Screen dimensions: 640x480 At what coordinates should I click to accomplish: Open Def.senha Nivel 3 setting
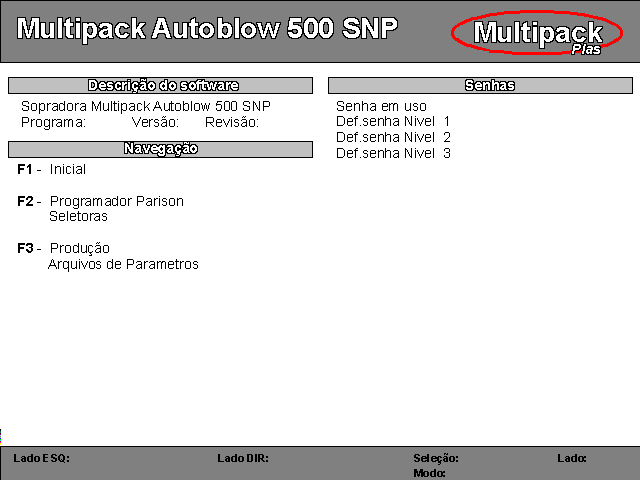point(393,153)
